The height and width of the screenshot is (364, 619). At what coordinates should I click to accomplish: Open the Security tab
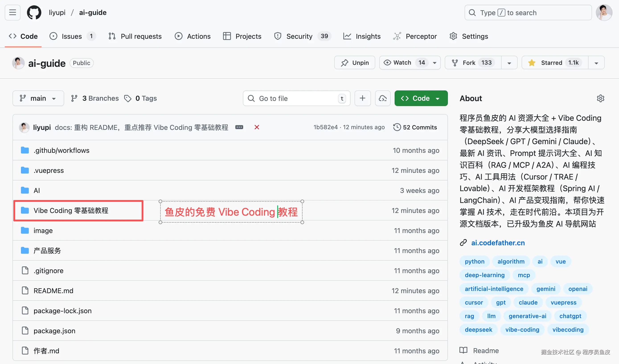click(x=299, y=36)
